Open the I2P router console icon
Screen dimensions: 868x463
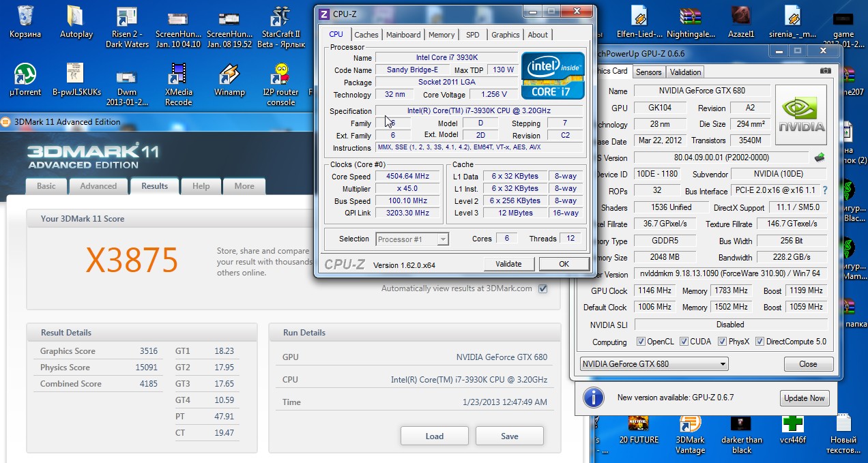280,74
